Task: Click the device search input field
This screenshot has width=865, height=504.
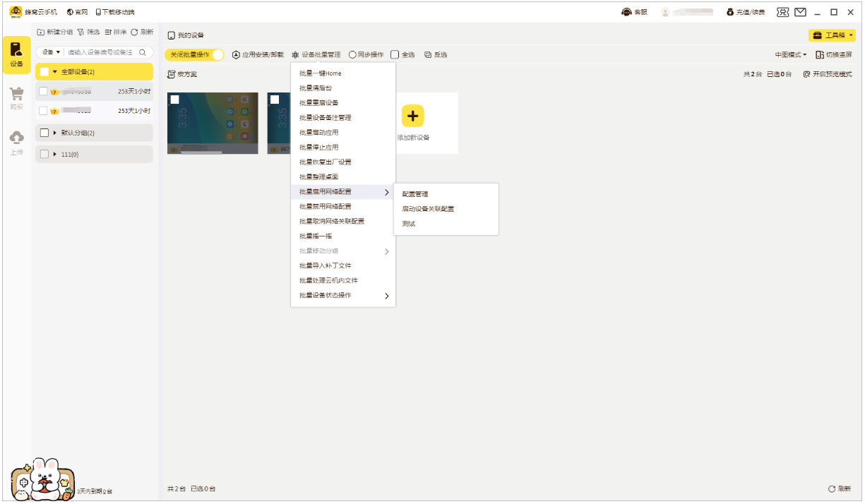Action: 99,52
